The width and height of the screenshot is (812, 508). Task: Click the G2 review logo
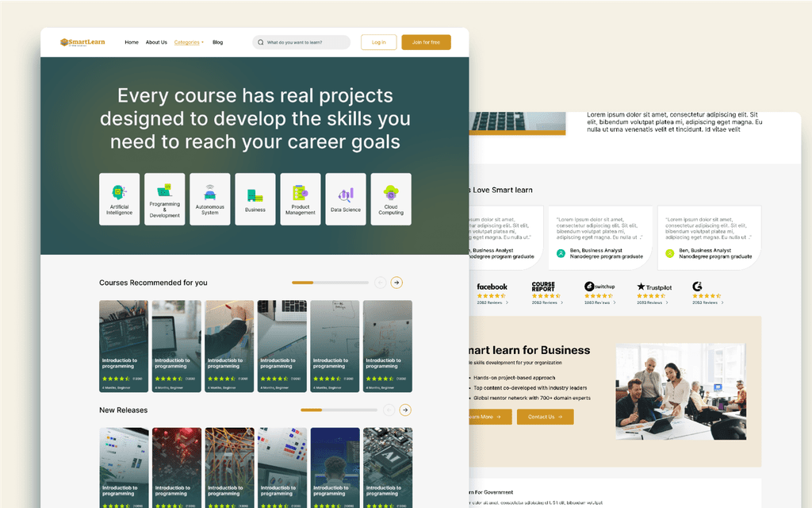click(x=698, y=286)
